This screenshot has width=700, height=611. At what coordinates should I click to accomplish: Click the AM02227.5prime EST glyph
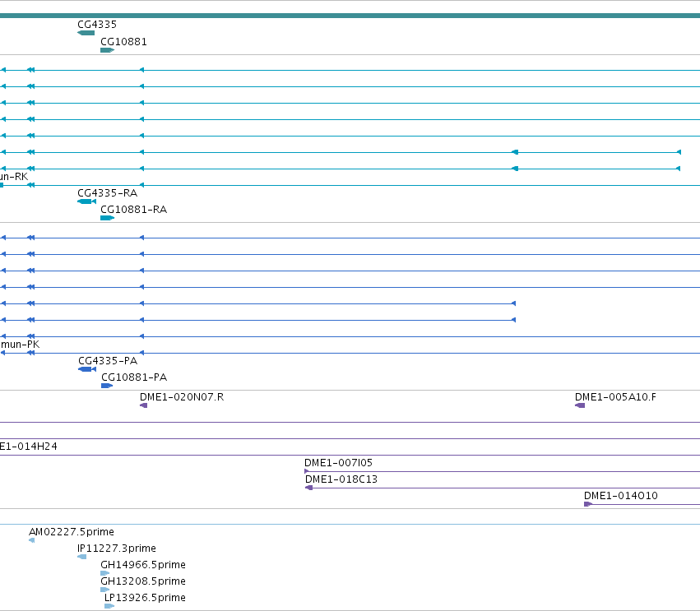[x=32, y=540]
